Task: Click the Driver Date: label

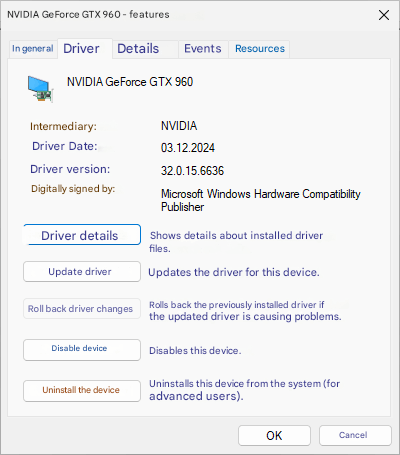Action: click(x=65, y=146)
